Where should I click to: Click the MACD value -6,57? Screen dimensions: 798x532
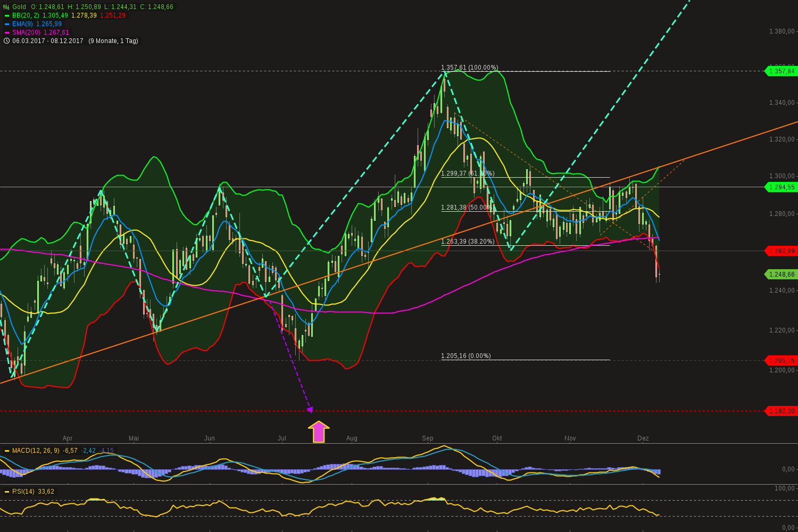pyautogui.click(x=70, y=451)
